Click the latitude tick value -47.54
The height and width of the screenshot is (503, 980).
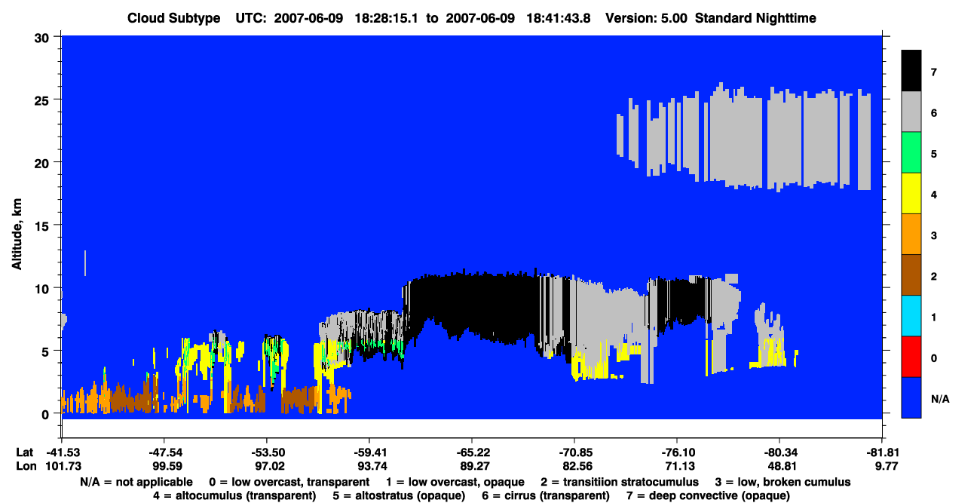coord(164,452)
